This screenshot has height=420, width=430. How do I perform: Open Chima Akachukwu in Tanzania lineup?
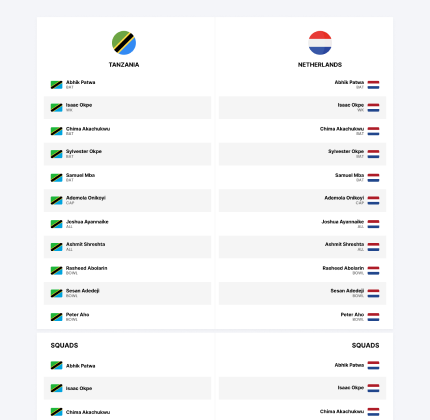[x=88, y=129]
